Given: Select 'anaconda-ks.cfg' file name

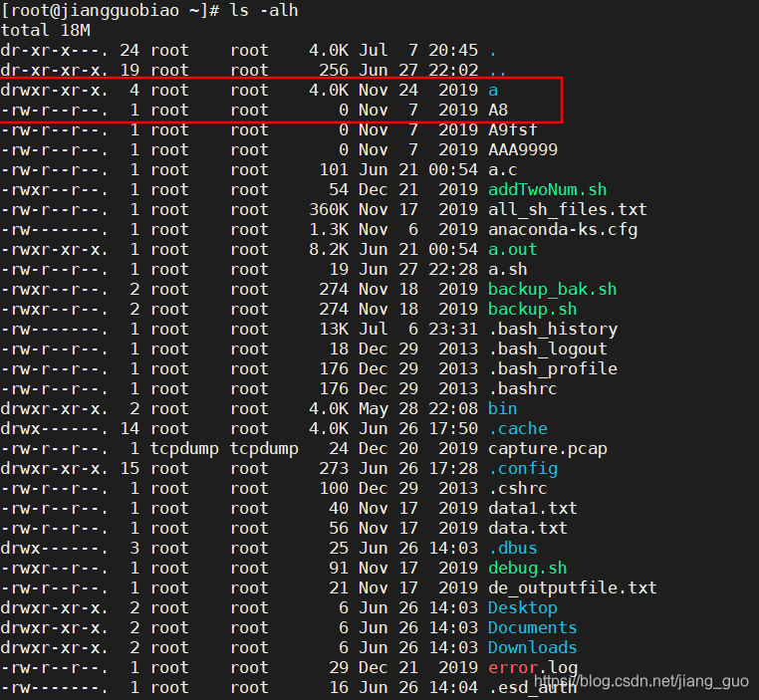Looking at the screenshot, I should coord(563,229).
